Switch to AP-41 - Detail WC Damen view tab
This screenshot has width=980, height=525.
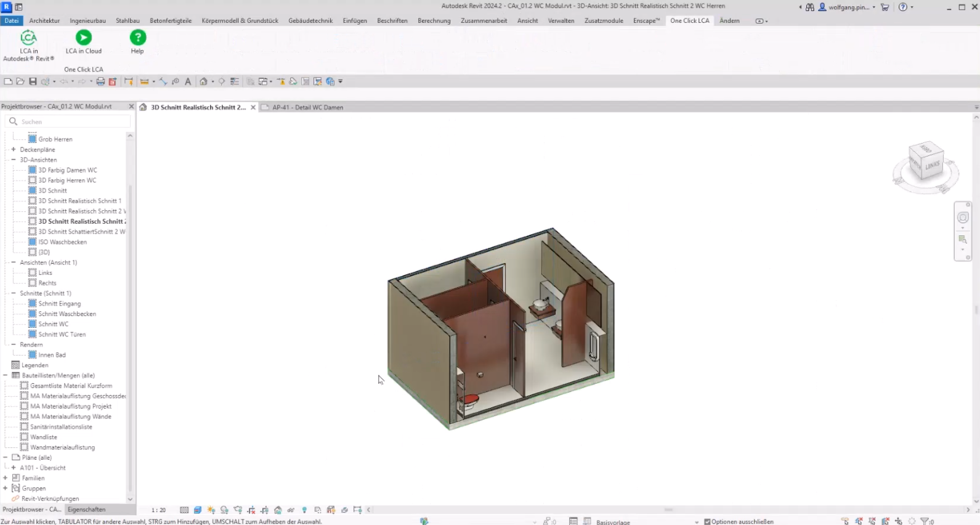pos(308,107)
